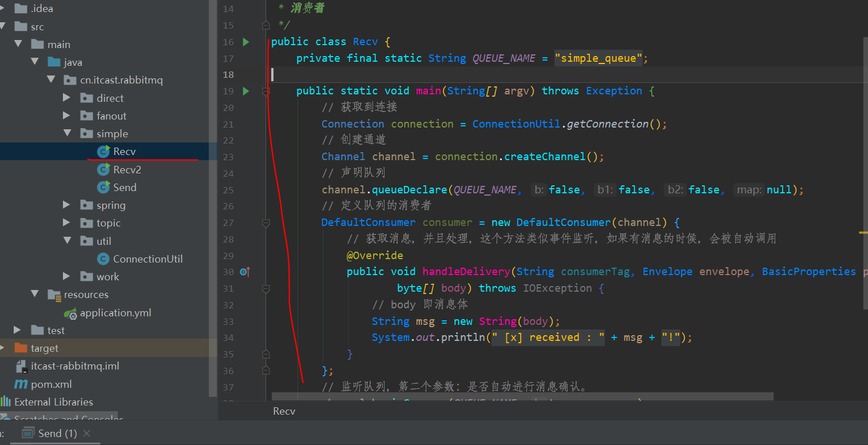Expand the topic package

67,223
